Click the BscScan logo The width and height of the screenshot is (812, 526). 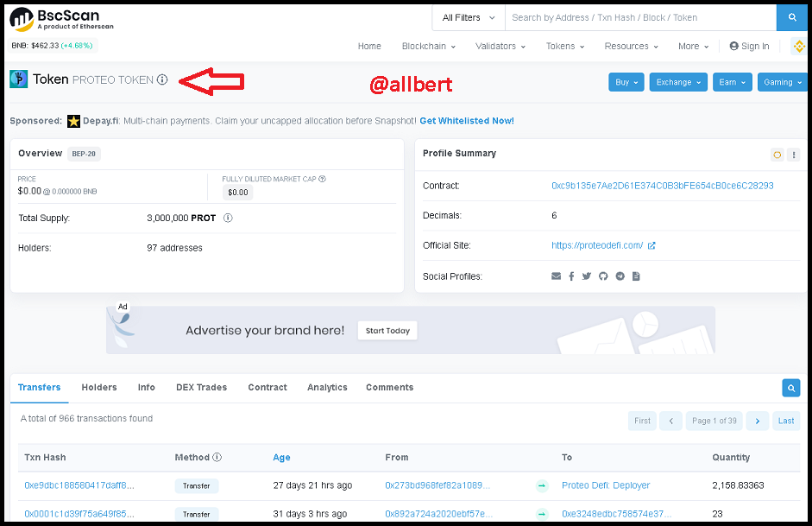61,19
